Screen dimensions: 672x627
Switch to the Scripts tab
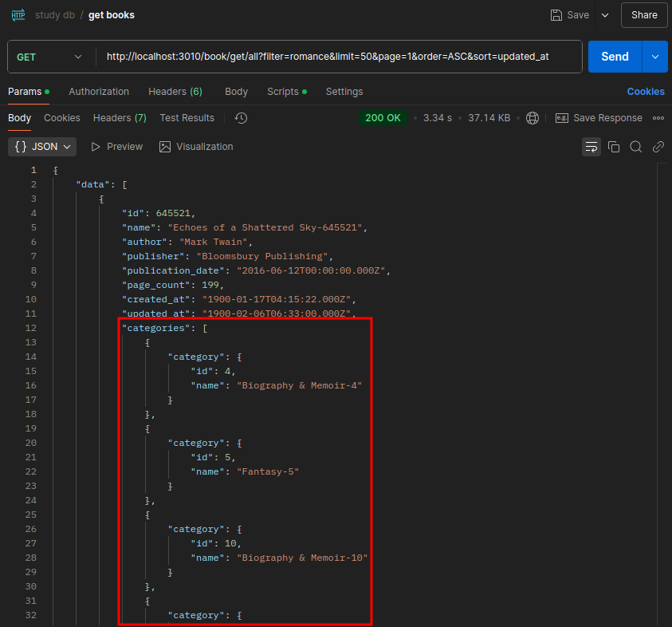click(x=287, y=92)
